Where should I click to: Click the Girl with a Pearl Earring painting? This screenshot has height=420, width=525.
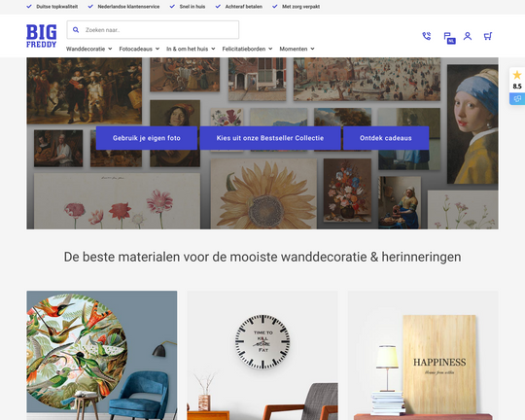click(472, 123)
